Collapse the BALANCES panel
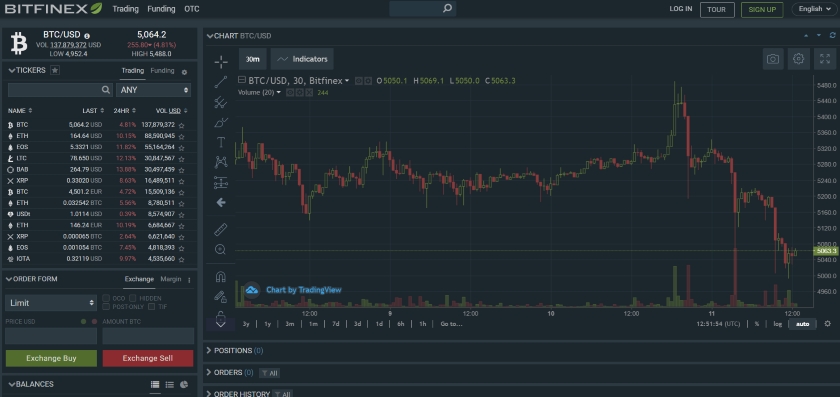Image resolution: width=840 pixels, height=397 pixels. (11, 384)
